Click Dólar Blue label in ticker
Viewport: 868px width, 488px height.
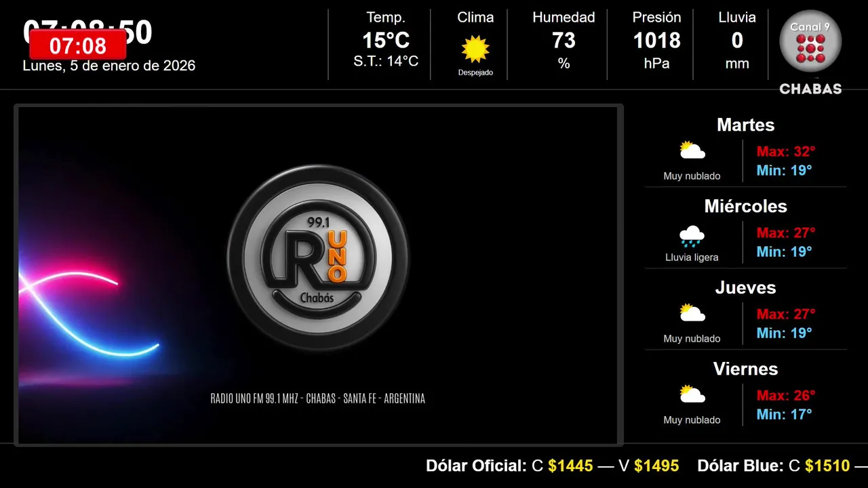(x=741, y=466)
